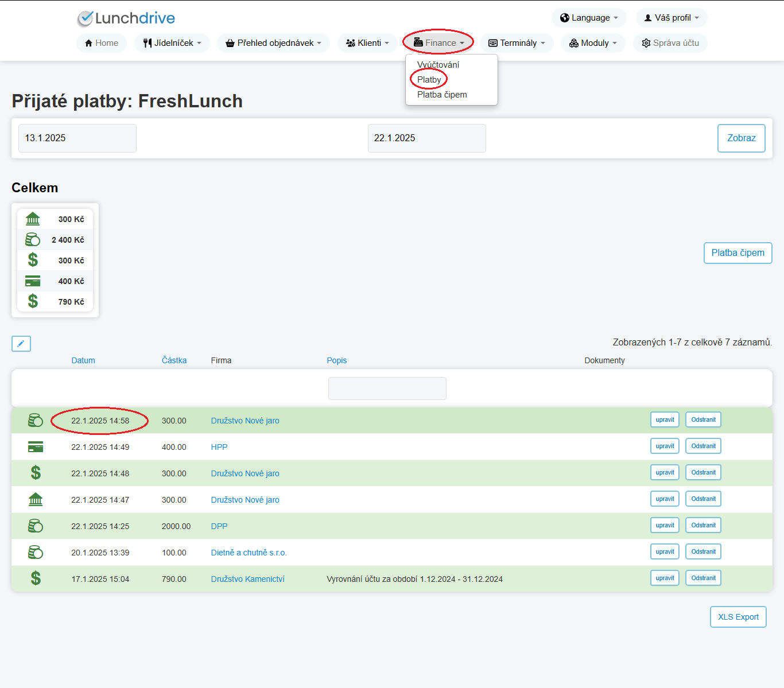This screenshot has width=784, height=688.
Task: Edit the HPP 400.00 payment
Action: pos(665,446)
